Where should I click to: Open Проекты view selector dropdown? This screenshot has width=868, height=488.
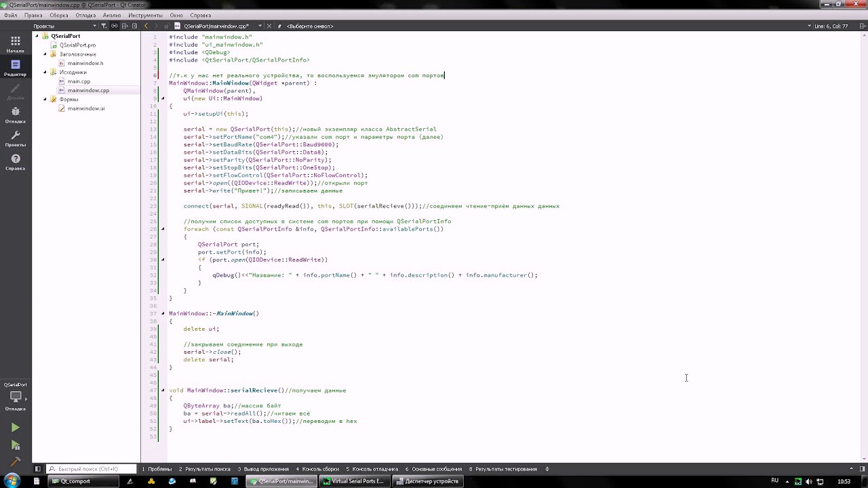[64, 26]
